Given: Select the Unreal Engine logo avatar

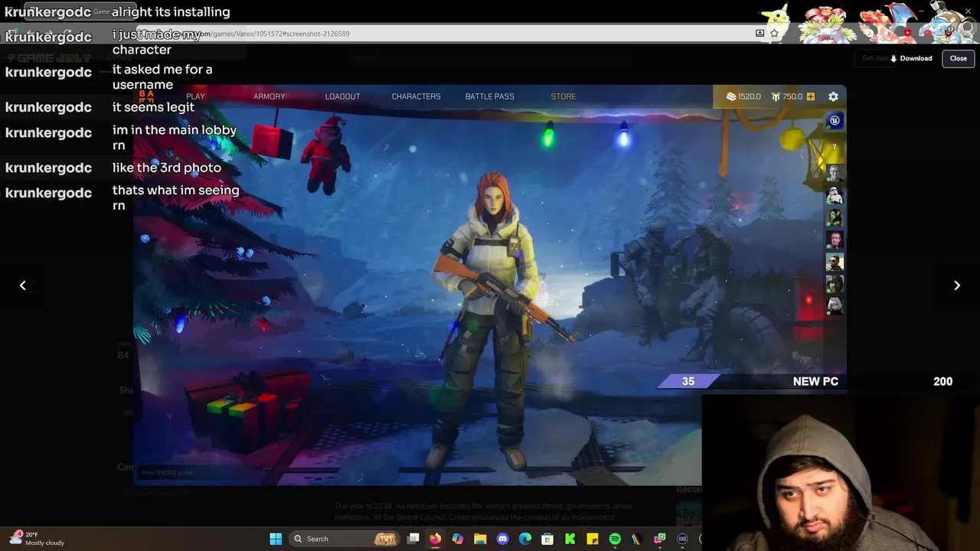Looking at the screenshot, I should [835, 120].
